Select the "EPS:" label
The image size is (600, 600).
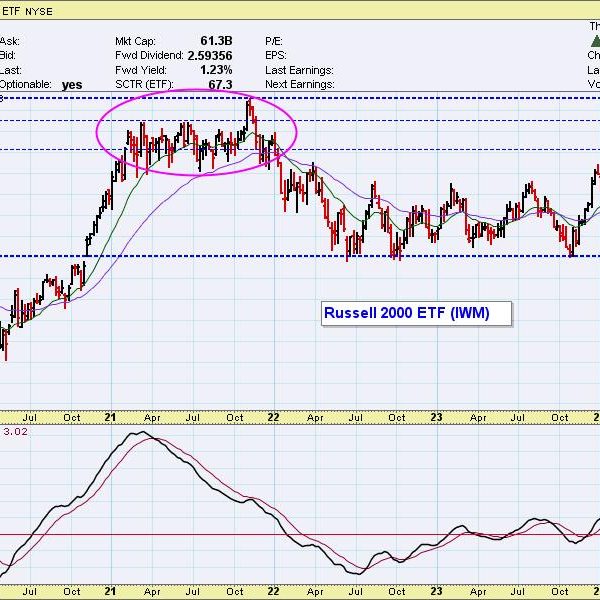tap(276, 55)
